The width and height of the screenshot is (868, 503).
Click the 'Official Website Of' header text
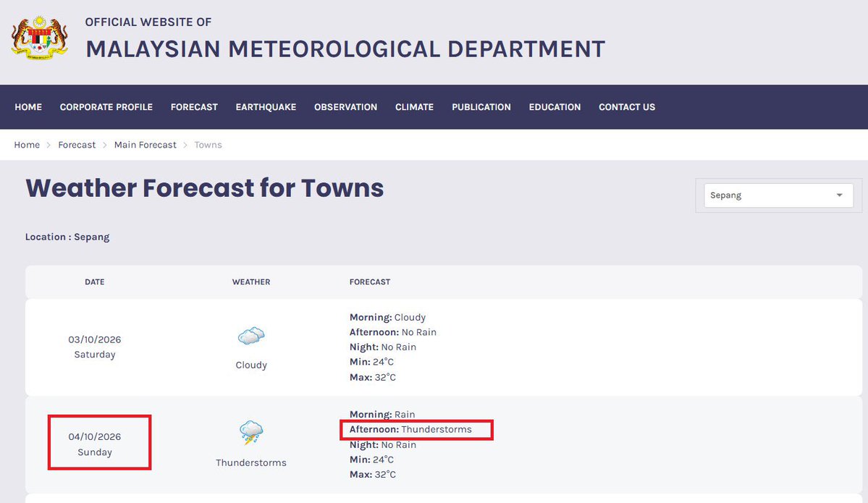148,22
